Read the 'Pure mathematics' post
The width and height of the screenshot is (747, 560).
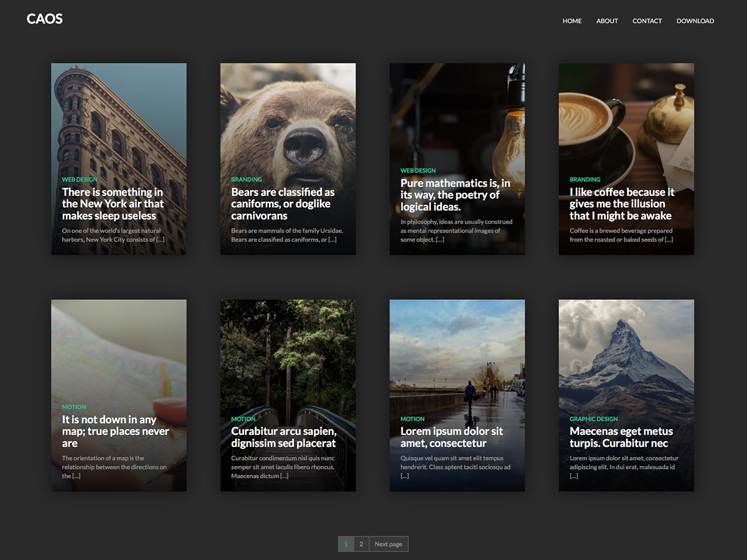(x=454, y=194)
